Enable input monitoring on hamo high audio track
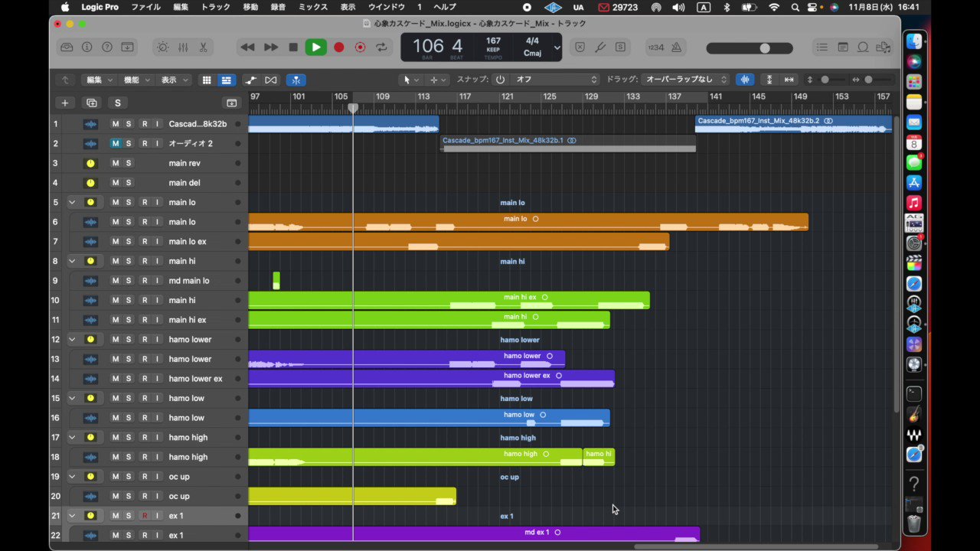The image size is (980, 551). click(158, 457)
